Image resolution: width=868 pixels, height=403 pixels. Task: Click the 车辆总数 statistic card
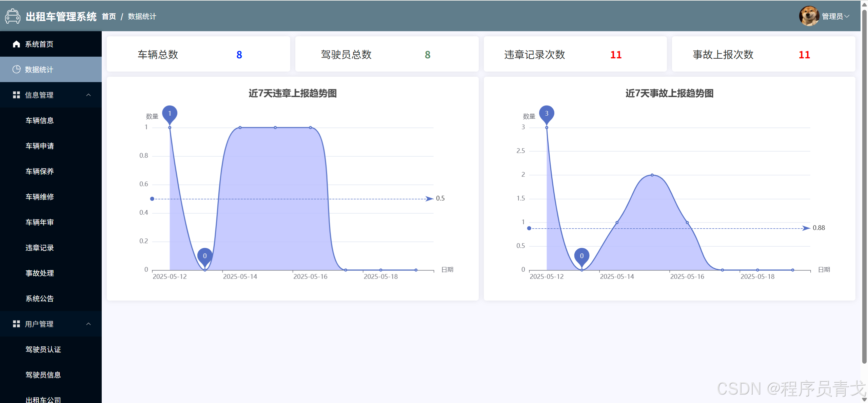tap(198, 54)
